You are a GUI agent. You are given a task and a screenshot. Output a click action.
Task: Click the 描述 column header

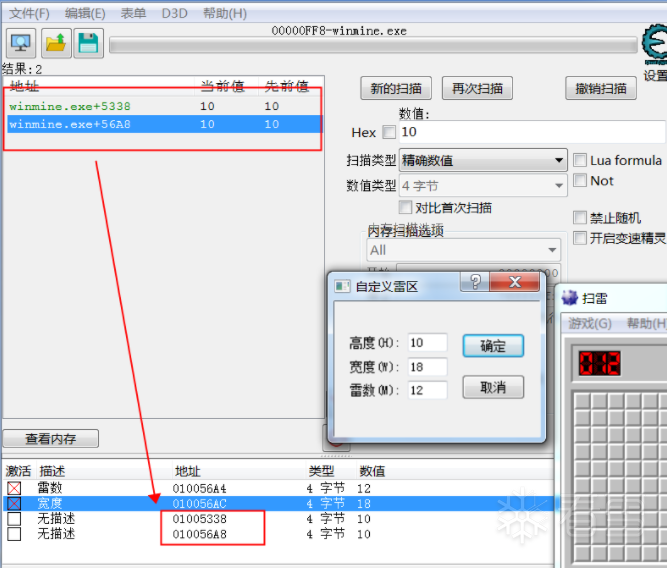coord(52,471)
